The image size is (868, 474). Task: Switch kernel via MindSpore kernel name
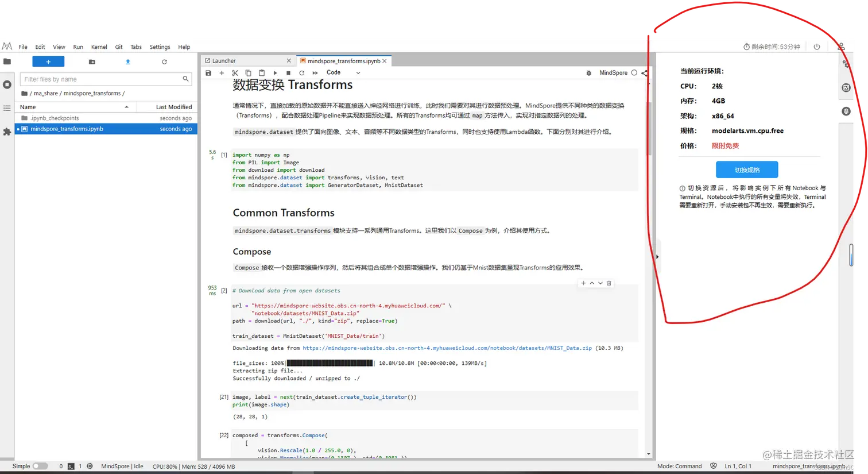(x=613, y=73)
